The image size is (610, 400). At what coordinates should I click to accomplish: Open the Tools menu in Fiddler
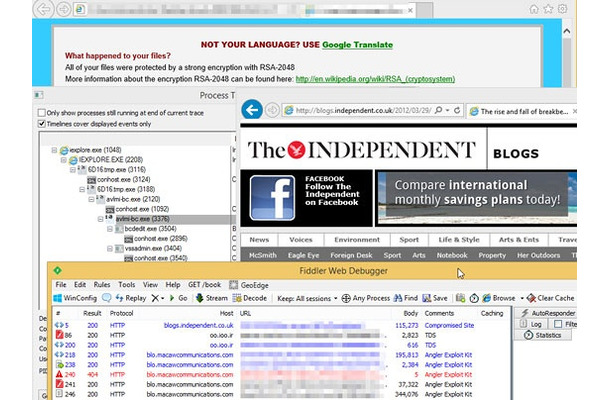click(x=126, y=285)
